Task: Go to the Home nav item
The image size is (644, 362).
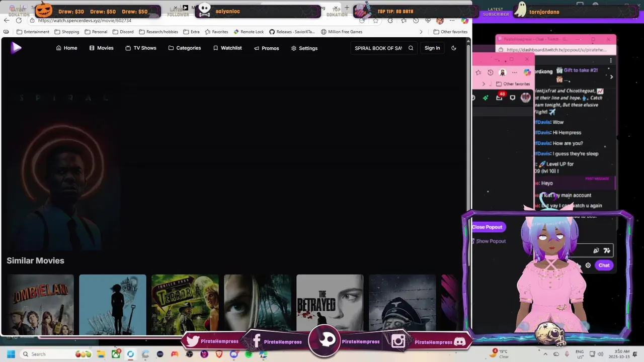Action: click(x=67, y=48)
